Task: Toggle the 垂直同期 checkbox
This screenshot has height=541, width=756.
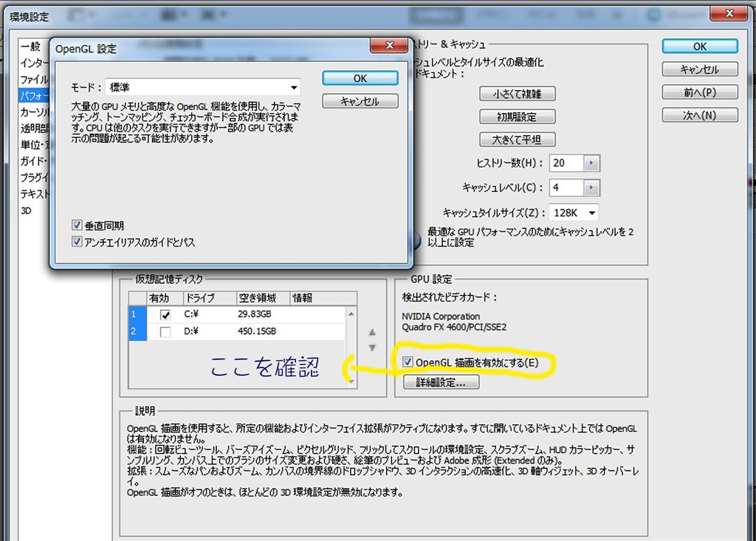Action: coord(77,225)
